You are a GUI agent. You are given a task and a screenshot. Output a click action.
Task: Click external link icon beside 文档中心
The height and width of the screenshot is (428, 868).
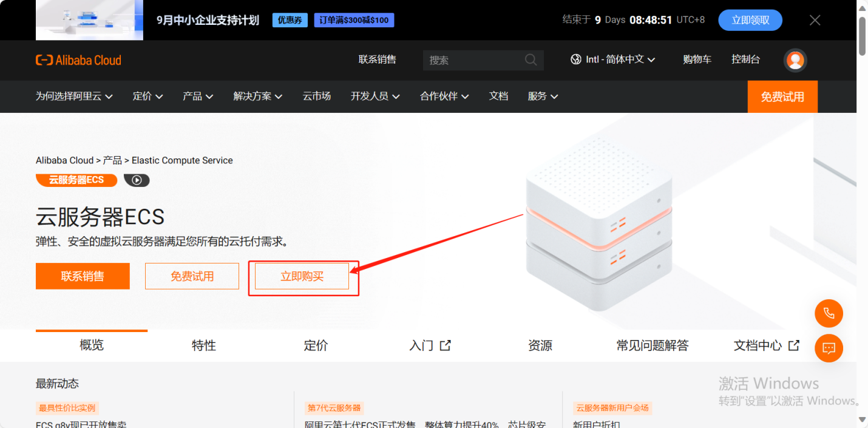[794, 345]
